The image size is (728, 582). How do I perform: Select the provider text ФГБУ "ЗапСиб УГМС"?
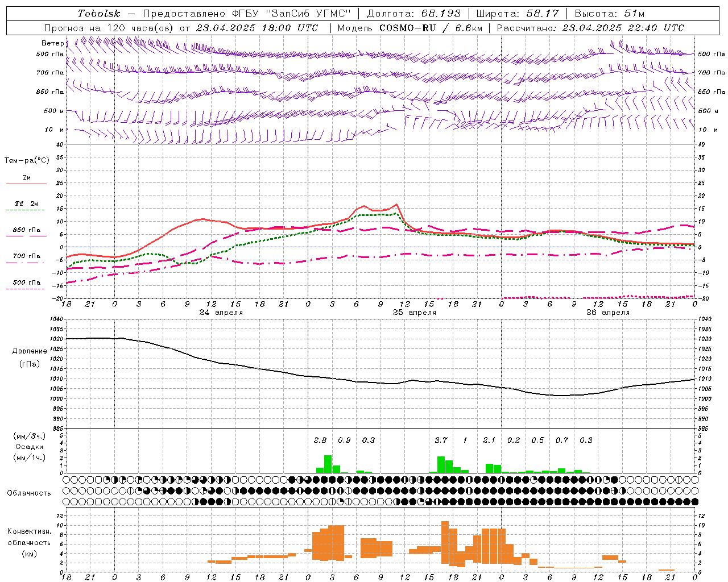(x=292, y=14)
